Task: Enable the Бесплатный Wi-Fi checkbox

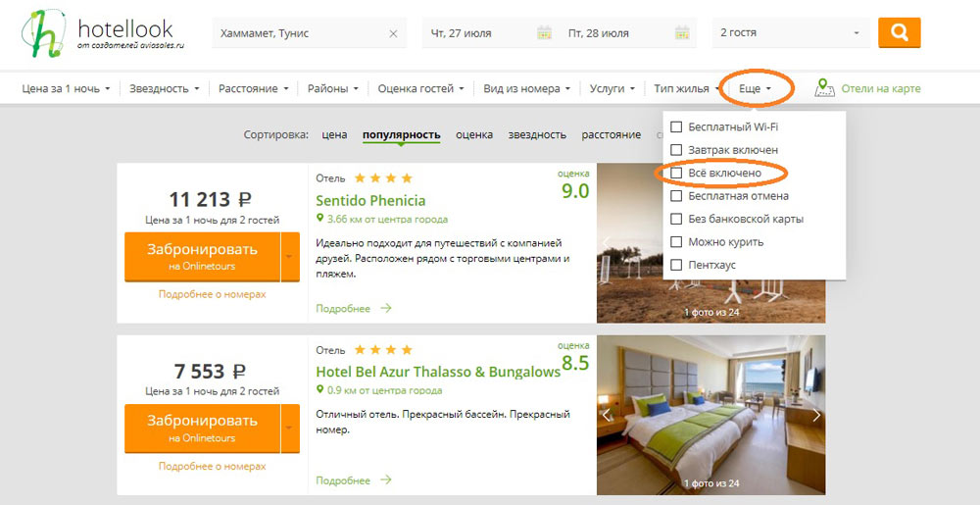Action: coord(675,126)
